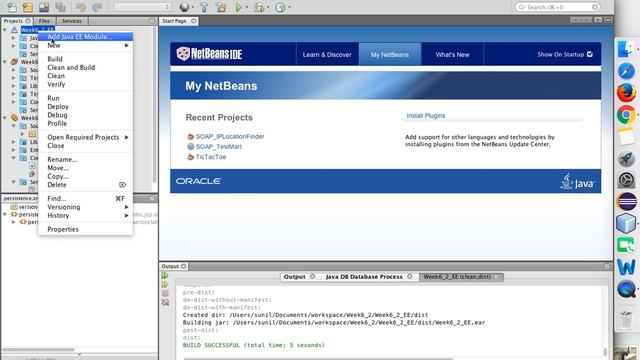Open the New submenu in context menu
Screen dimensions: 640x360
pyautogui.click(x=85, y=45)
